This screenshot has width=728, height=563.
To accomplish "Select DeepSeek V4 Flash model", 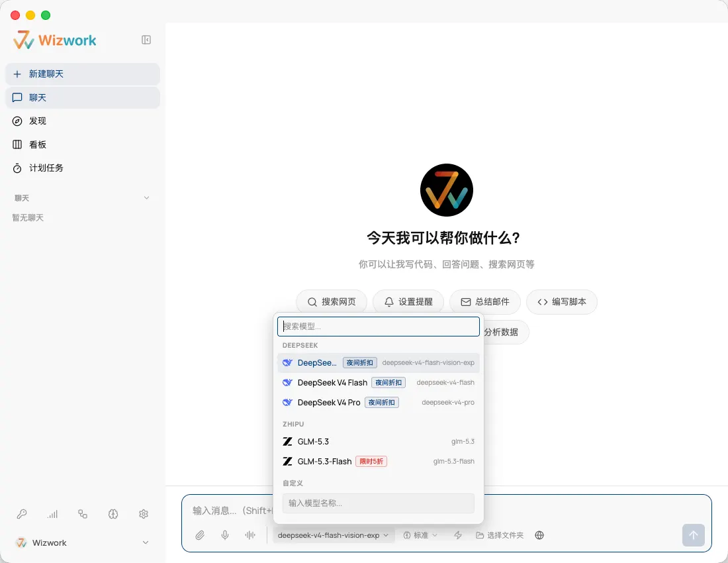I will [379, 383].
